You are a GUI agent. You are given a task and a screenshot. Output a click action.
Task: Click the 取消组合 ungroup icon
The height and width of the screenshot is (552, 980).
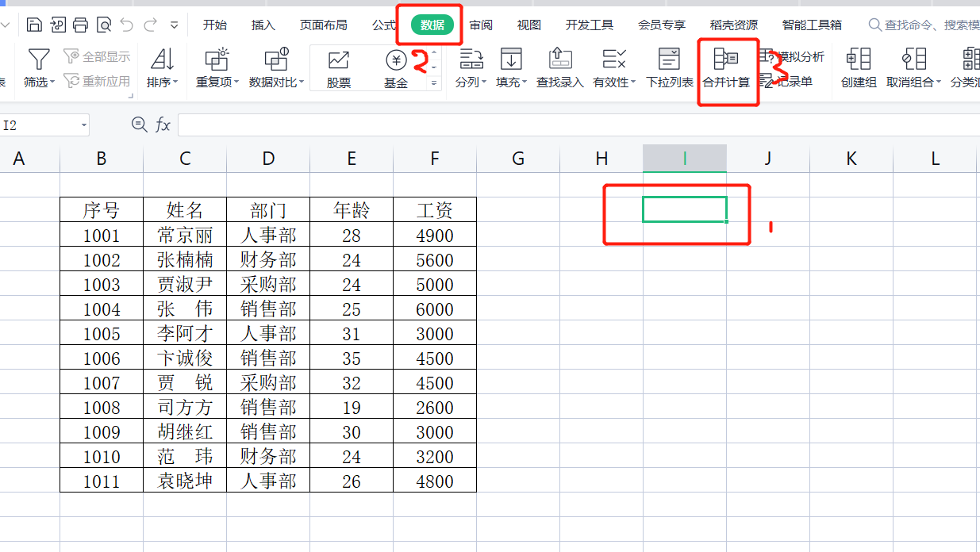[x=914, y=59]
